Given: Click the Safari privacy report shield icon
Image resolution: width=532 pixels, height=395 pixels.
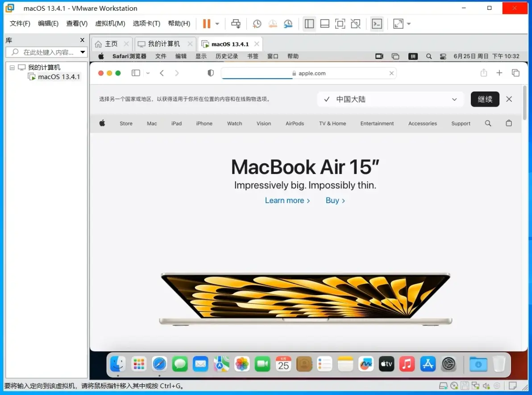Looking at the screenshot, I should point(211,73).
